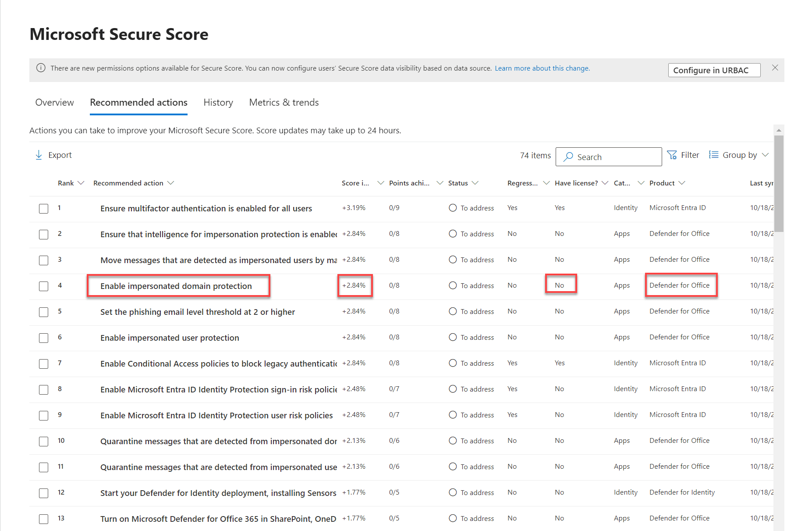Click Defender for Identity product cell
This screenshot has height=531, width=812.
pos(682,492)
